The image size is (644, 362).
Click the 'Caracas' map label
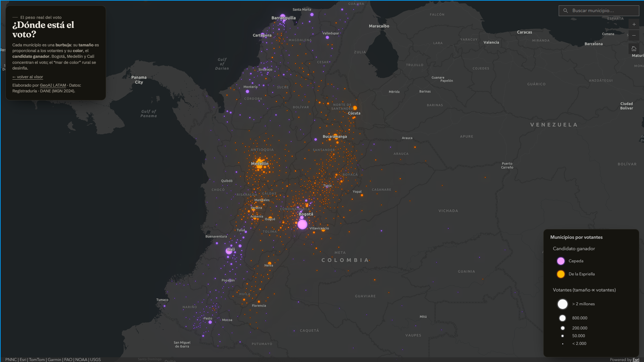tap(524, 32)
